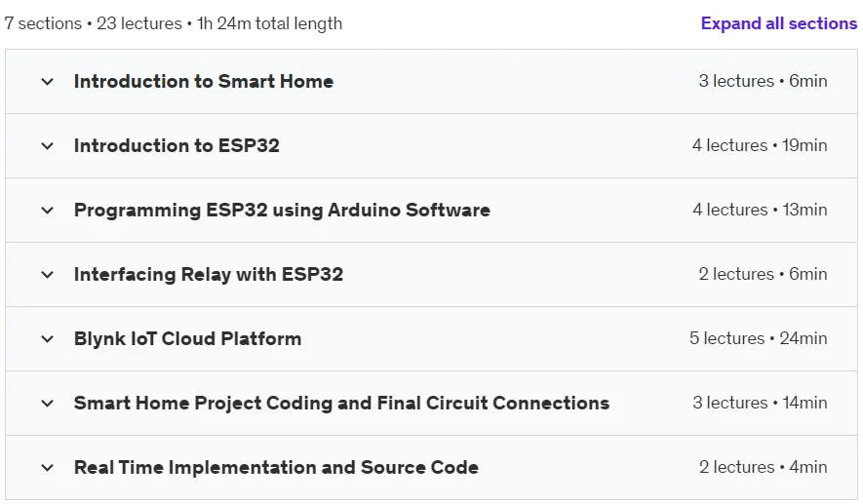Click the 4 lectures • 19min label
This screenshot has width=863, height=504.
point(760,146)
